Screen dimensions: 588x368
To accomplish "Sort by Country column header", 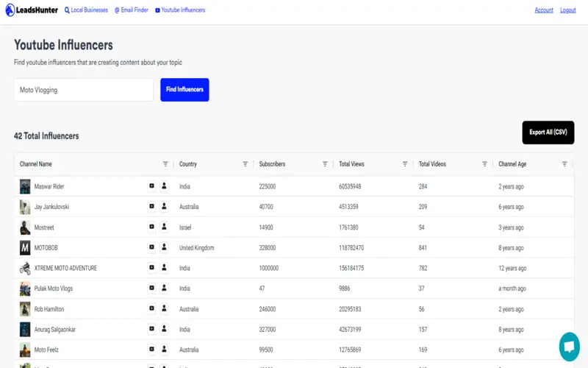I will pyautogui.click(x=188, y=164).
